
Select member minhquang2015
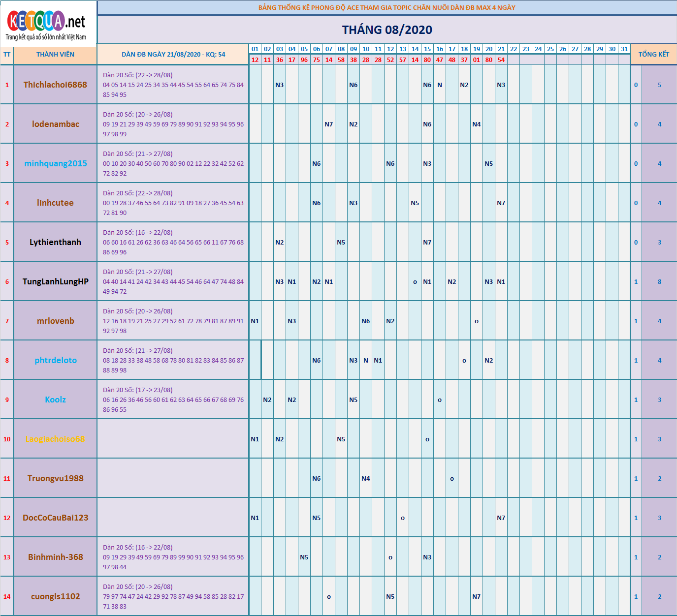coord(55,163)
